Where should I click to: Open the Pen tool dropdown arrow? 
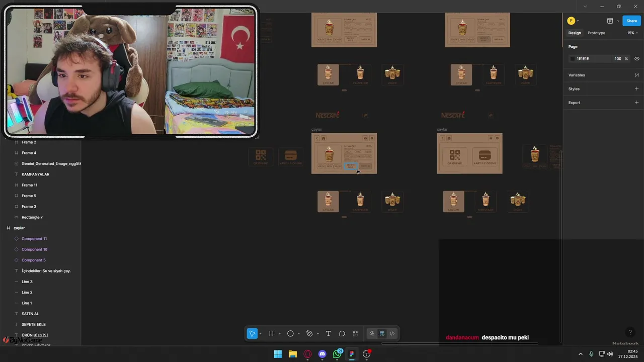317,334
